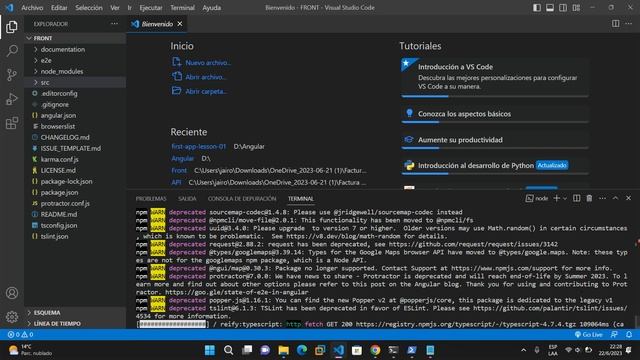The image size is (640, 360).
Task: Open new terminal profile dropdown arrow
Action: (565, 198)
